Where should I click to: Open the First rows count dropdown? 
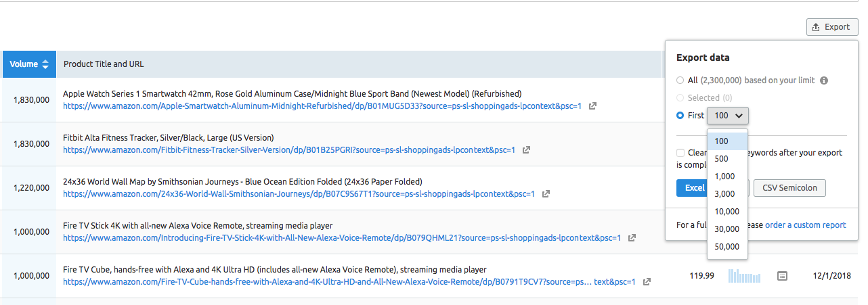pyautogui.click(x=728, y=116)
